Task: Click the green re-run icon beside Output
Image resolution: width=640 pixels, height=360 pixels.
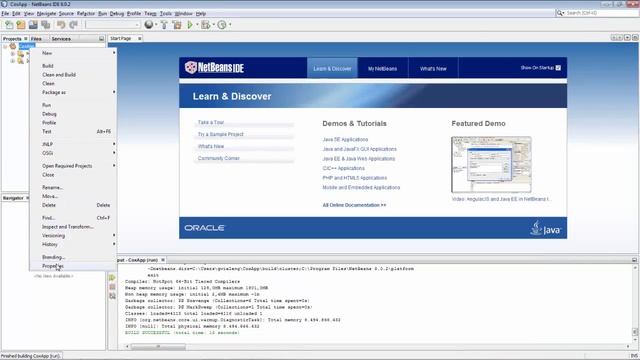Action: tap(112, 278)
